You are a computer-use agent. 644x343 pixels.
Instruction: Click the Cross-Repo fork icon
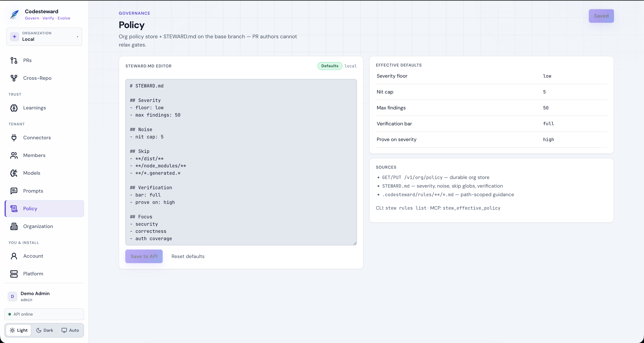(x=14, y=78)
